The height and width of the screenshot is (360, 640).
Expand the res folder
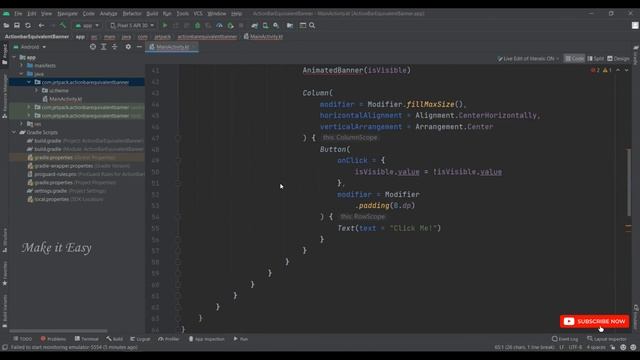22,124
